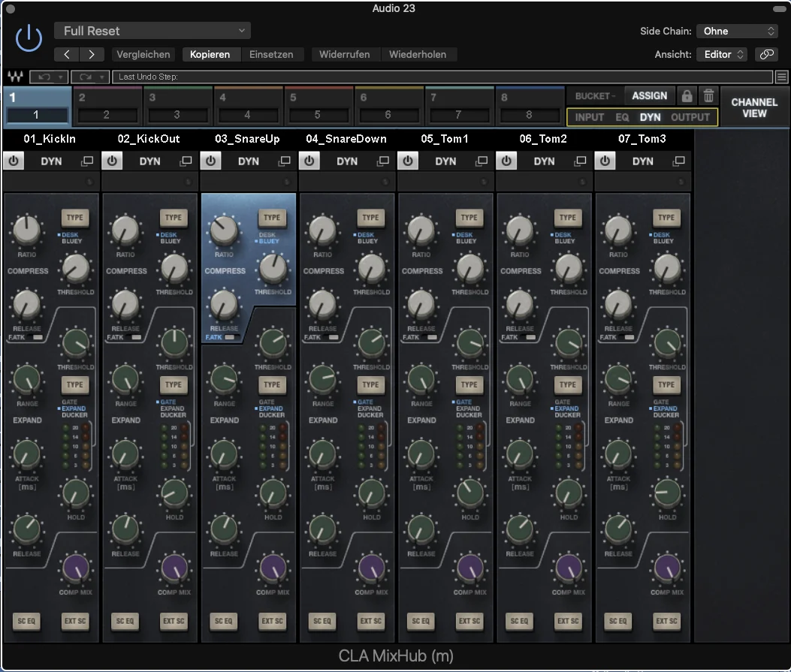Expand the 03_SnareUp DYN module window icon

(x=285, y=161)
